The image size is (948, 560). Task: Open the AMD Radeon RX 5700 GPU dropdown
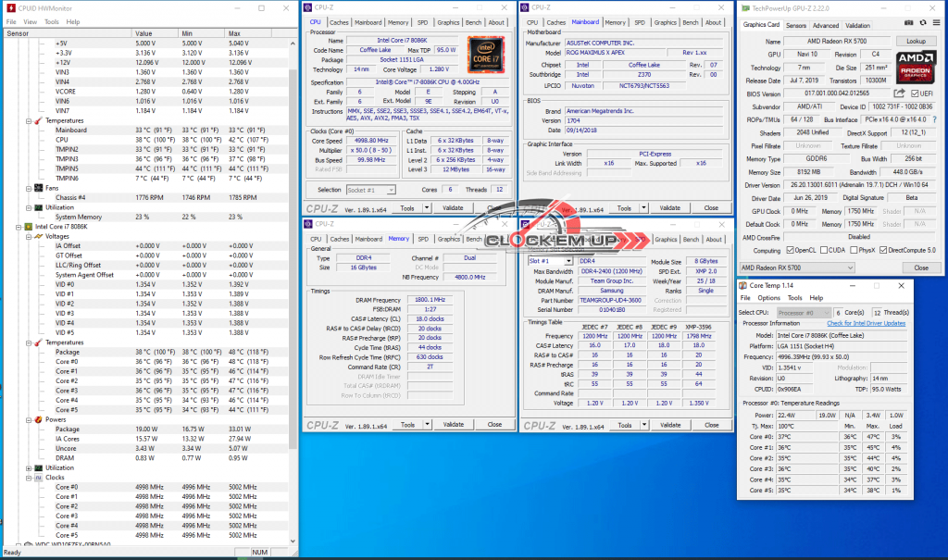798,268
